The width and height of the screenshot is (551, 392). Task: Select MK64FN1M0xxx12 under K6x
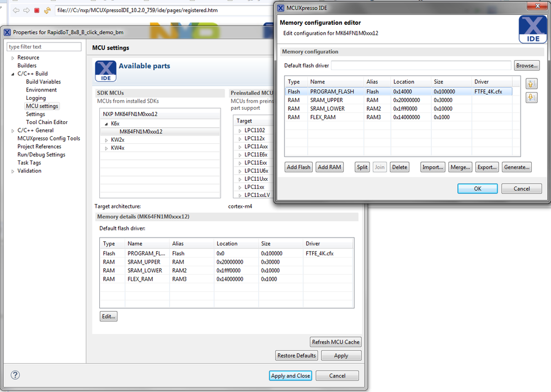[141, 132]
